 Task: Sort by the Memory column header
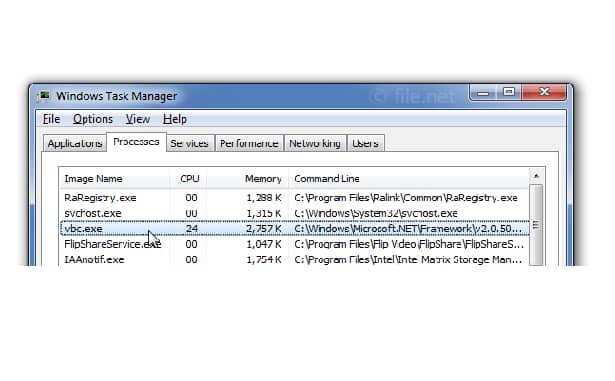(247, 179)
